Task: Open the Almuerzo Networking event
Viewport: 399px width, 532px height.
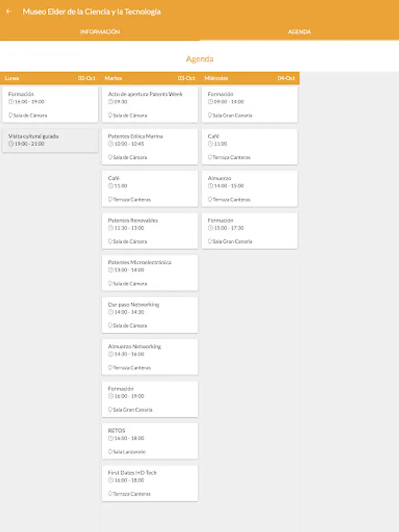Action: pyautogui.click(x=150, y=357)
